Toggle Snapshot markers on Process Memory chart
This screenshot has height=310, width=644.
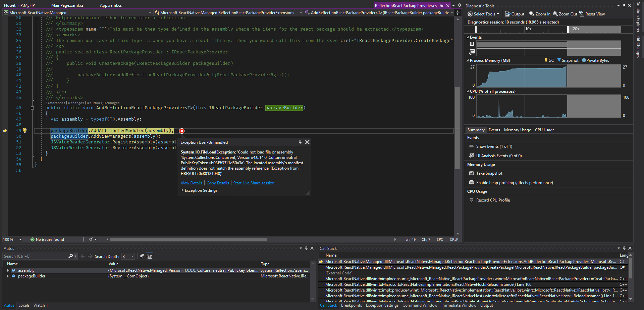[x=568, y=60]
